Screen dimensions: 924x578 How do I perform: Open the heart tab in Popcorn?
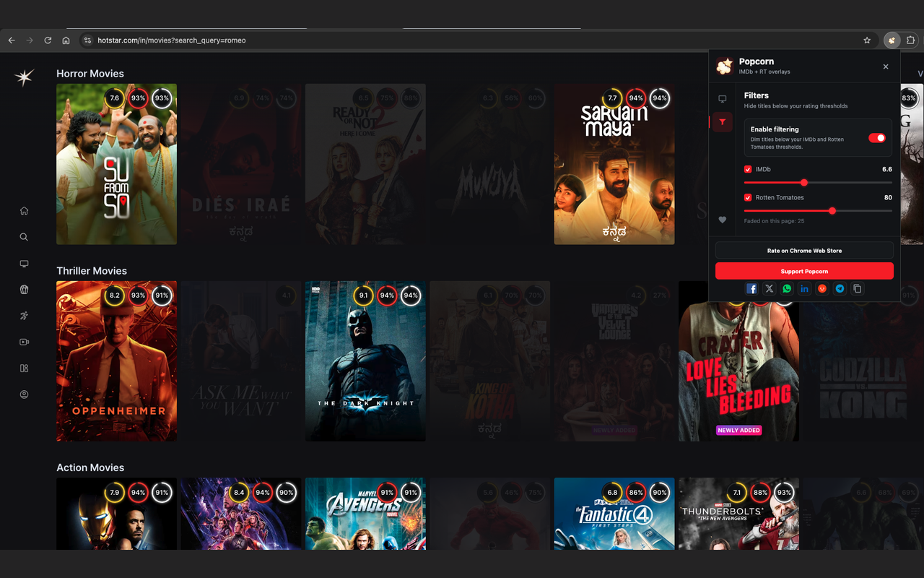click(x=723, y=220)
